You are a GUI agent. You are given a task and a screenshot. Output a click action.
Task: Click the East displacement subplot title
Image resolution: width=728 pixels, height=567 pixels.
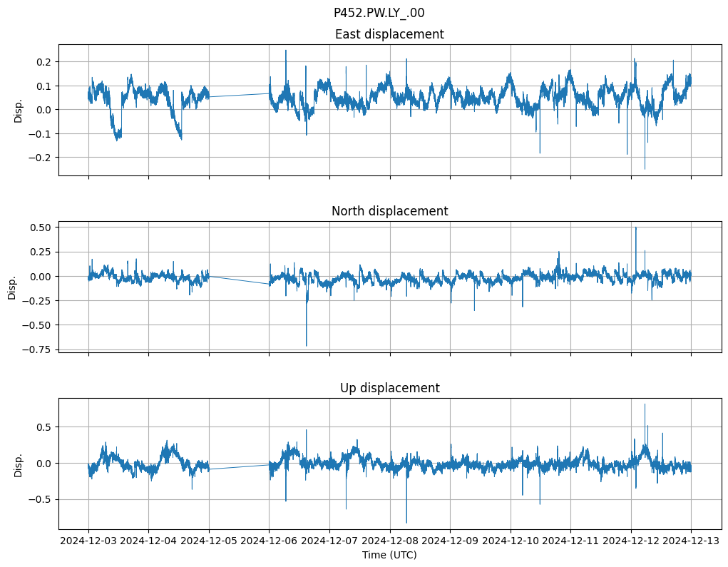pos(389,34)
